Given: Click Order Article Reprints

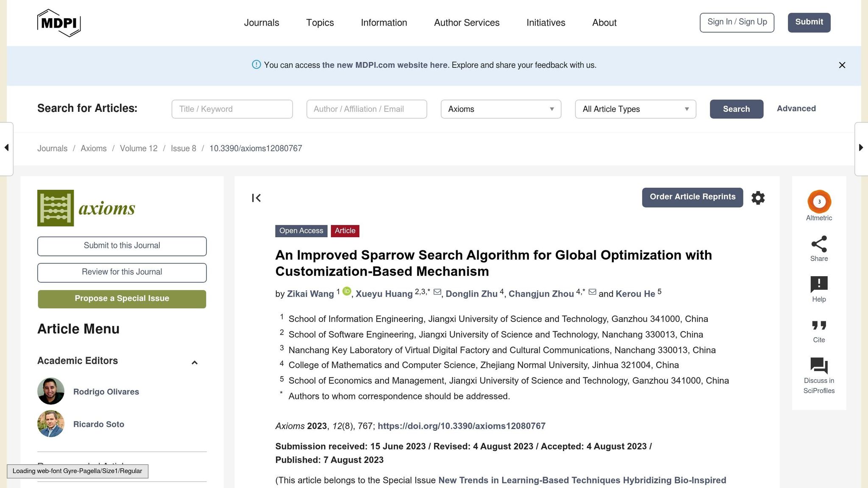Looking at the screenshot, I should click(693, 197).
